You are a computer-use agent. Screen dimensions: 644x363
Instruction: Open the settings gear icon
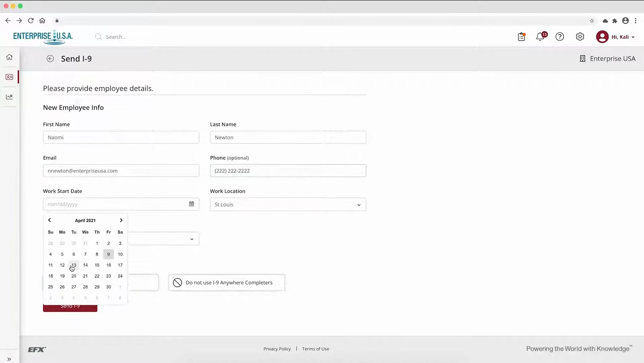coord(580,37)
